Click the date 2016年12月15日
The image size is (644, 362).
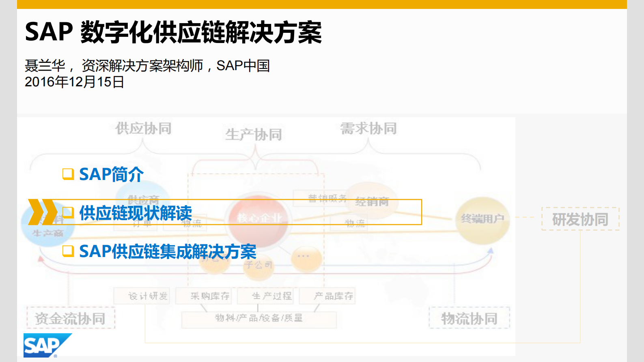[74, 82]
